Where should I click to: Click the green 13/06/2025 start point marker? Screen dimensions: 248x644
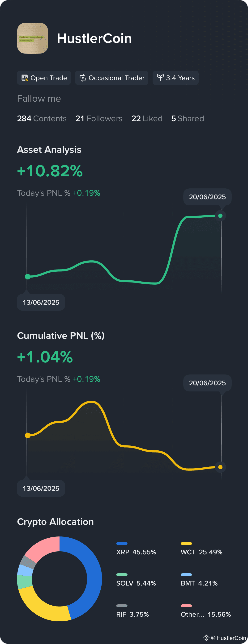(x=28, y=277)
